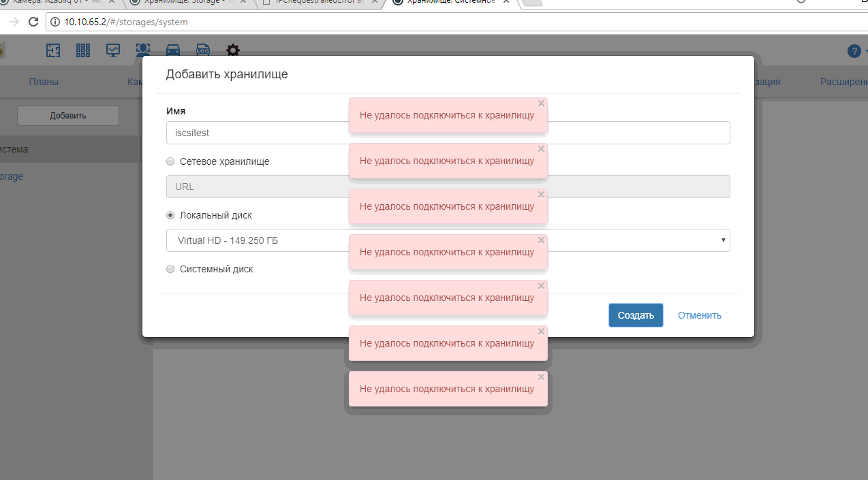Image resolution: width=868 pixels, height=480 pixels.
Task: Switch to the IPCRequestFailedError browser tab
Action: (320, 2)
